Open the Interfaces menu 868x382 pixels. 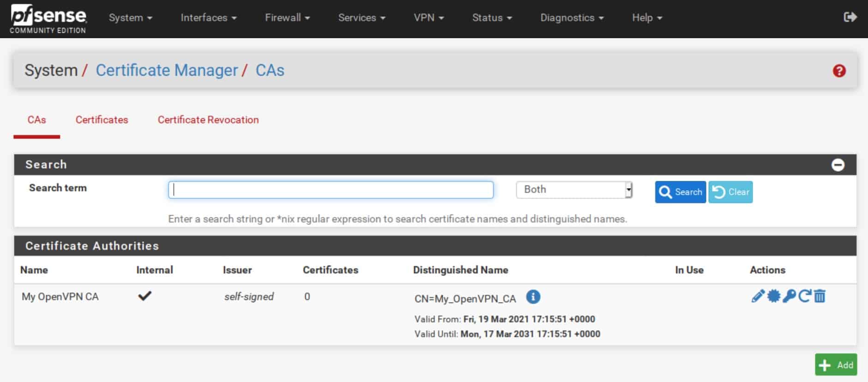pos(208,18)
